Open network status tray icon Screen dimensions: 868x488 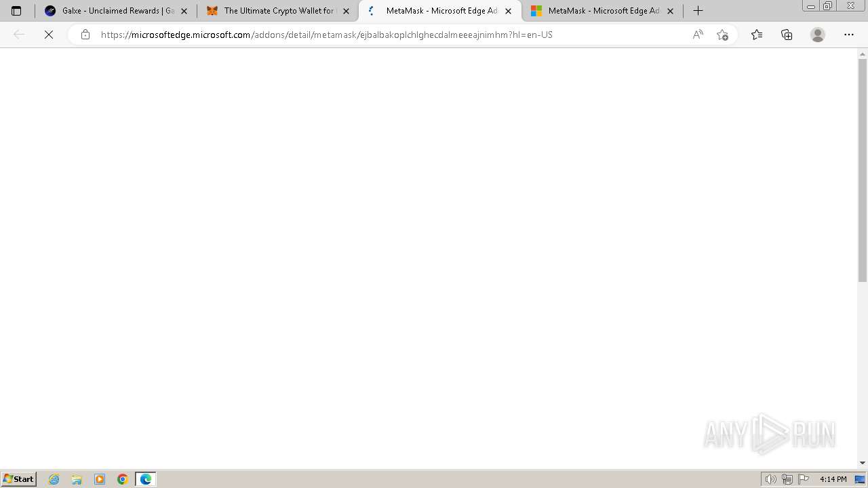pos(787,479)
